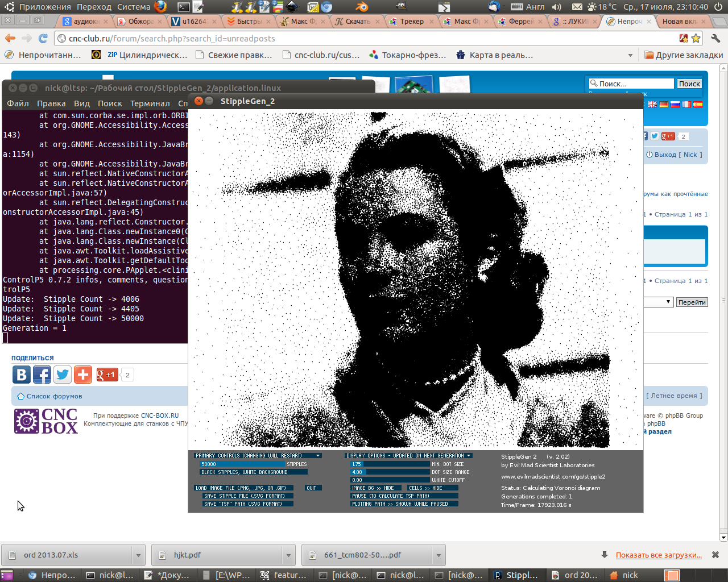The height and width of the screenshot is (582, 728).
Task: Launch Firefox from the top panel
Action: (x=160, y=7)
